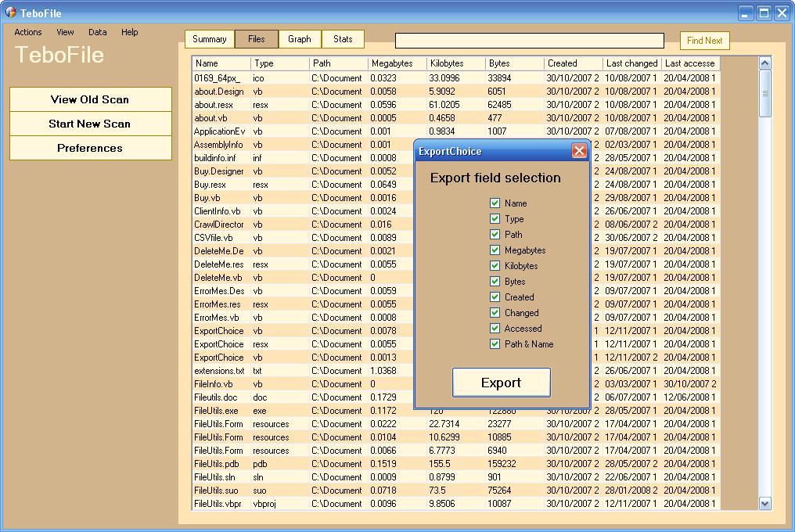Disable the Changed export field
Image resolution: width=795 pixels, height=532 pixels.
(x=495, y=313)
